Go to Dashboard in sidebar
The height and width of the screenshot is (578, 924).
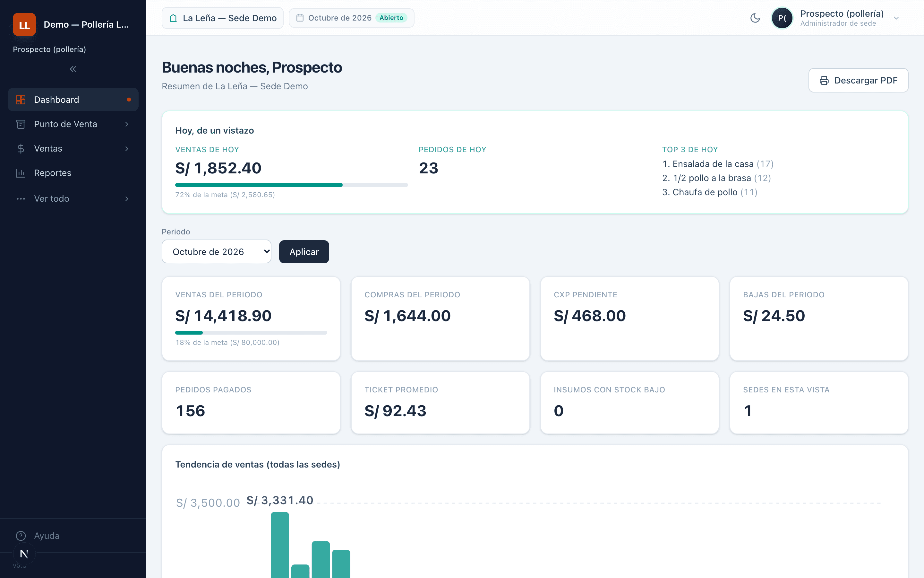[x=73, y=100]
